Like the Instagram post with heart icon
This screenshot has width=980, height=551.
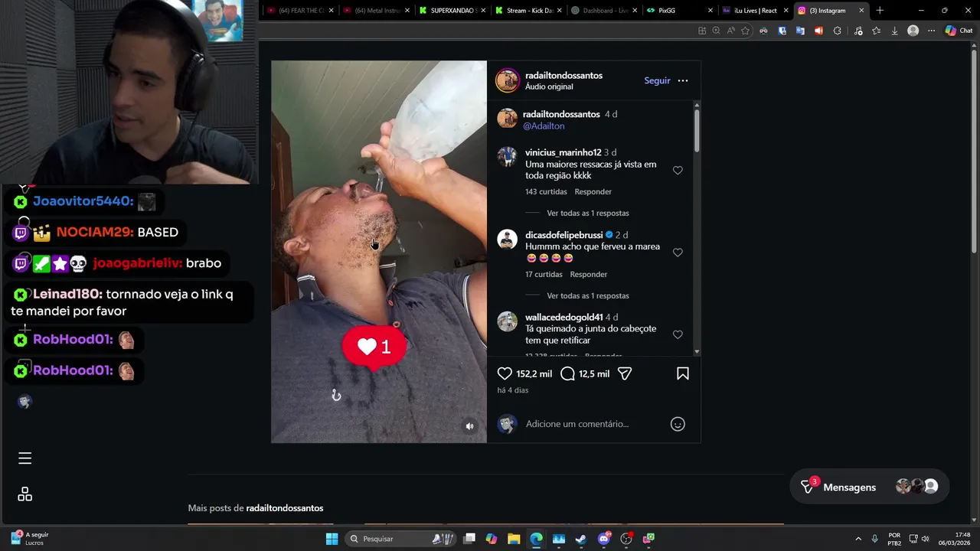505,373
